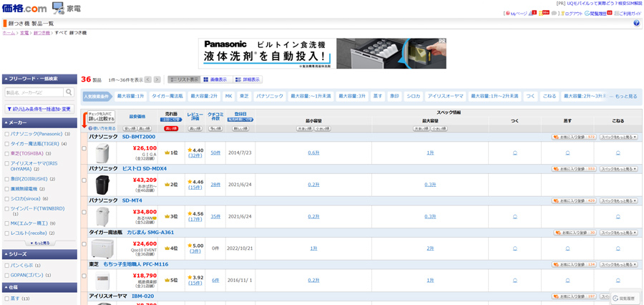Tick compare checkbox for SD-MT4 row
This screenshot has width=644, height=305.
coord(84,212)
